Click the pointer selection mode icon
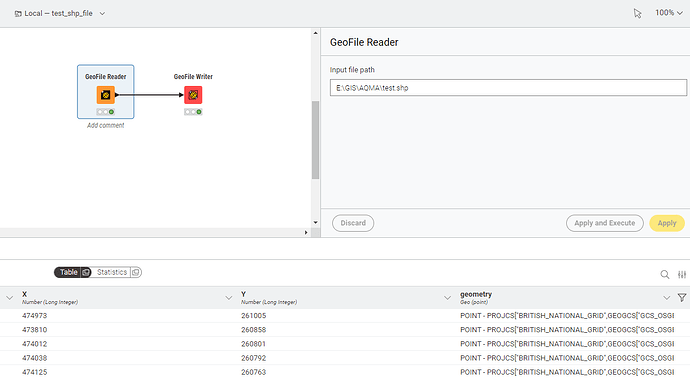The image size is (690, 378). point(637,14)
